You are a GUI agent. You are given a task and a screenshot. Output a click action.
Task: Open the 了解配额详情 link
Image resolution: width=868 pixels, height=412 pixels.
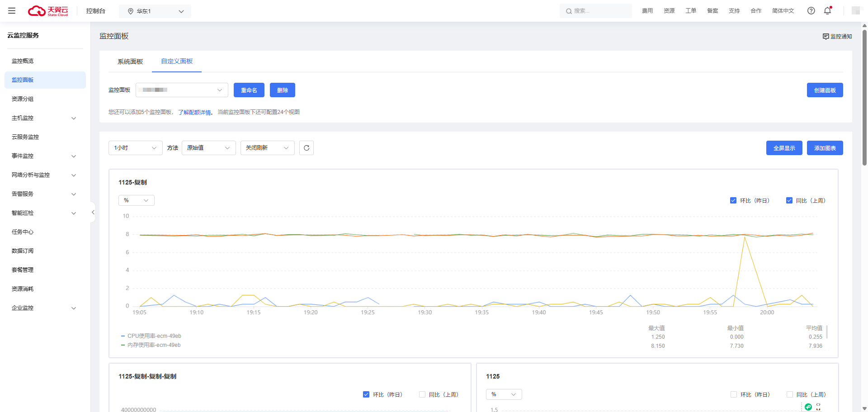click(x=195, y=112)
